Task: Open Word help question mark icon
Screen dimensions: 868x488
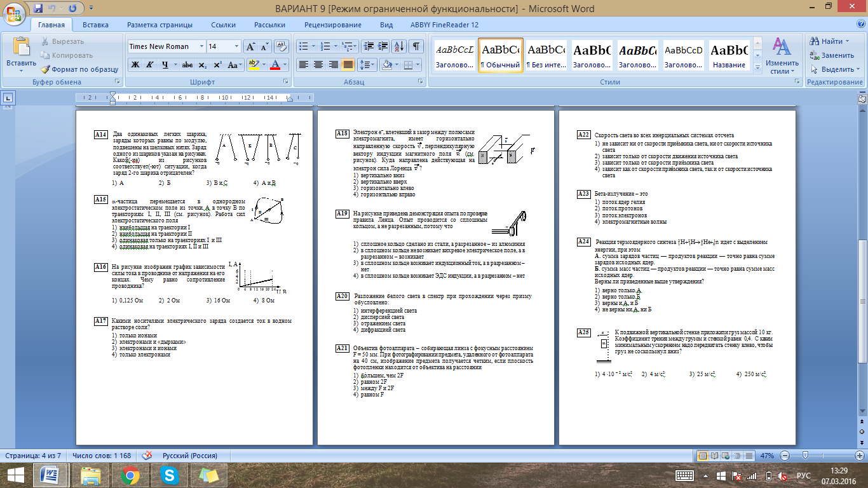Action: [860, 25]
